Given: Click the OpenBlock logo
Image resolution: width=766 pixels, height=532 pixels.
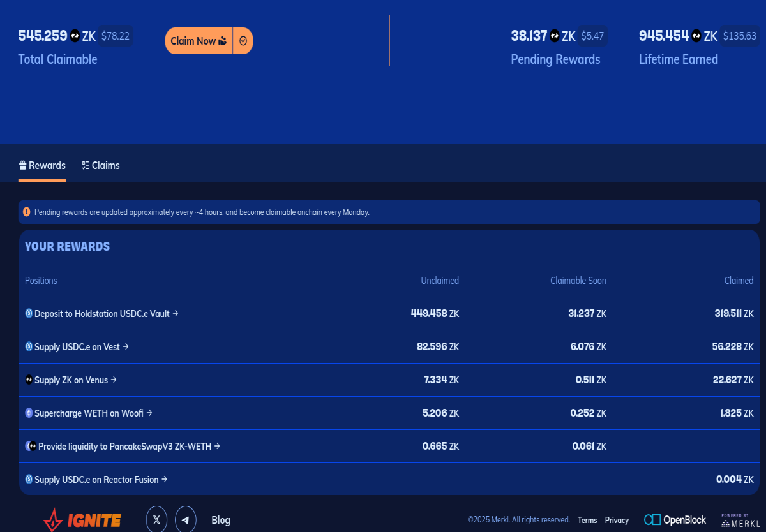Looking at the screenshot, I should pos(675,520).
